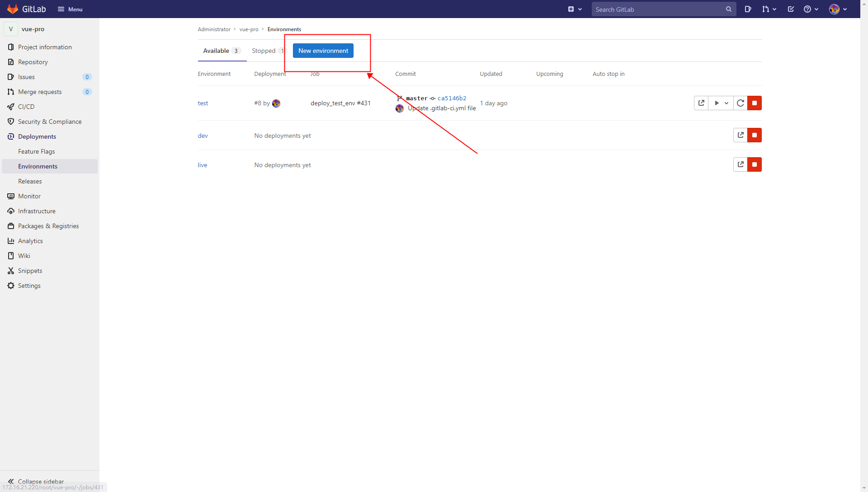Image resolution: width=868 pixels, height=492 pixels.
Task: Click the New environment button
Action: (x=323, y=51)
